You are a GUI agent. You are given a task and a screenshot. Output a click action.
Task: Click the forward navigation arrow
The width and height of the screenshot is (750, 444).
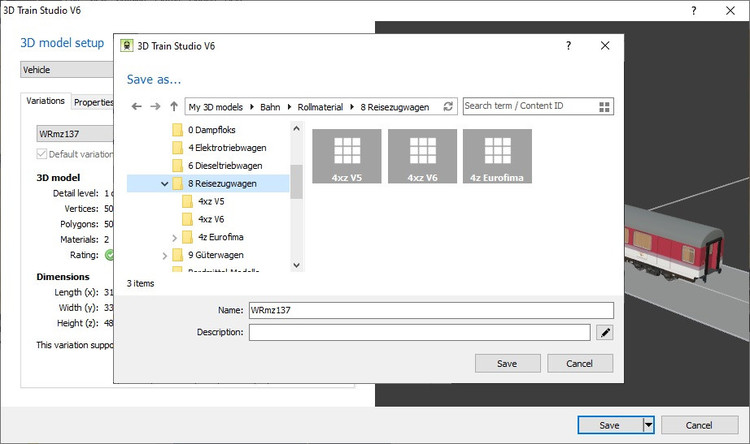[155, 106]
